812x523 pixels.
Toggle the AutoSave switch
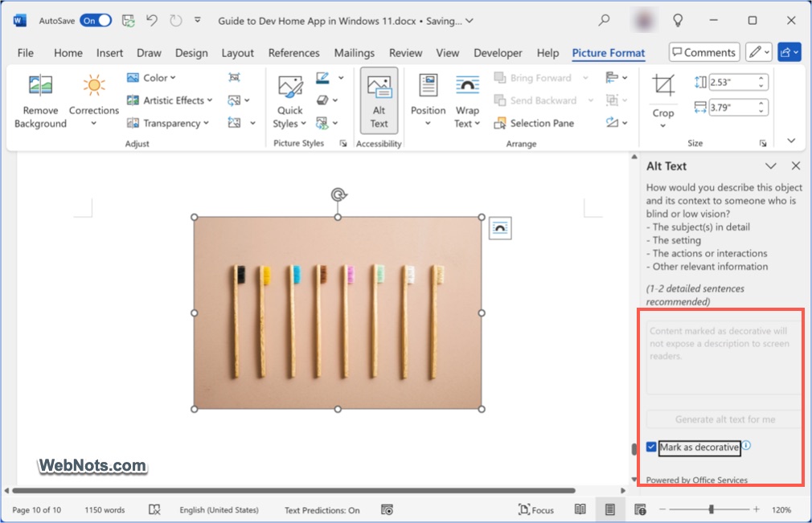click(96, 21)
